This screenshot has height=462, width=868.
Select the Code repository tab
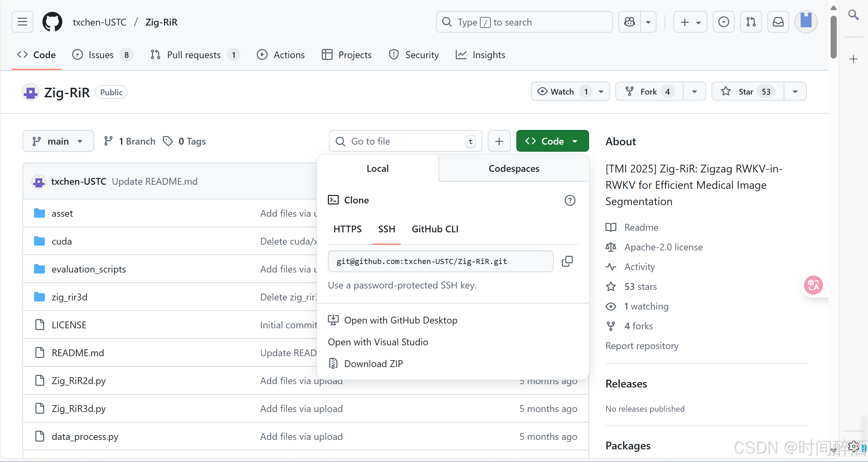(36, 55)
